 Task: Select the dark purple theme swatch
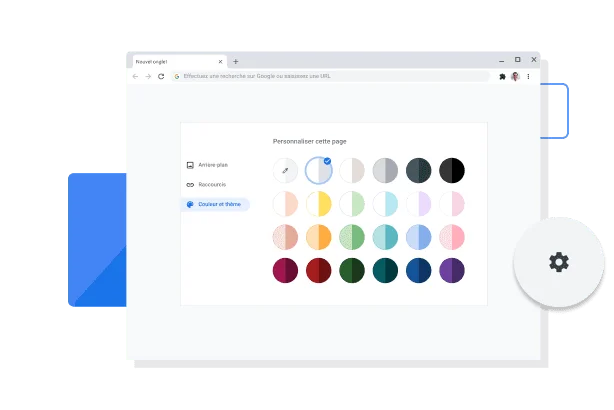click(x=452, y=270)
